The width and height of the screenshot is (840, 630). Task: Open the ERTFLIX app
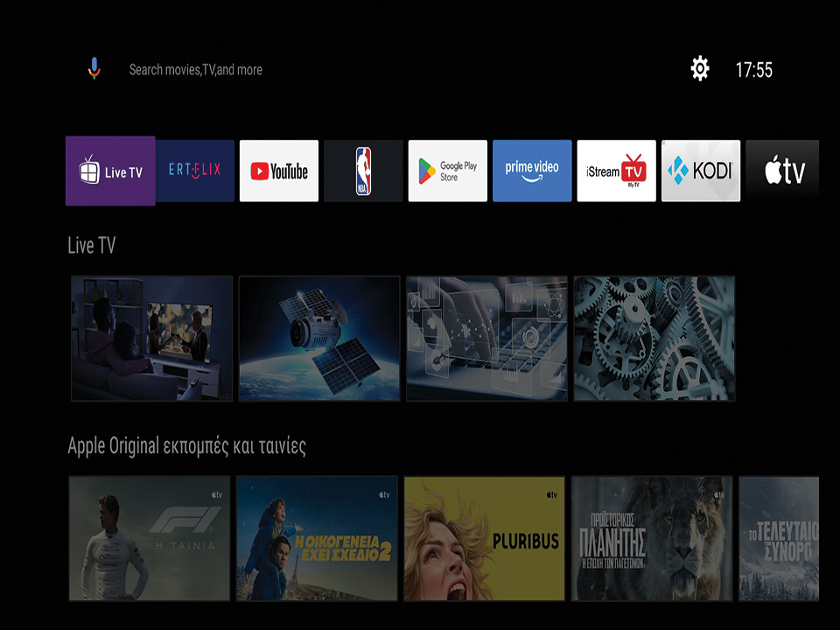(x=195, y=171)
